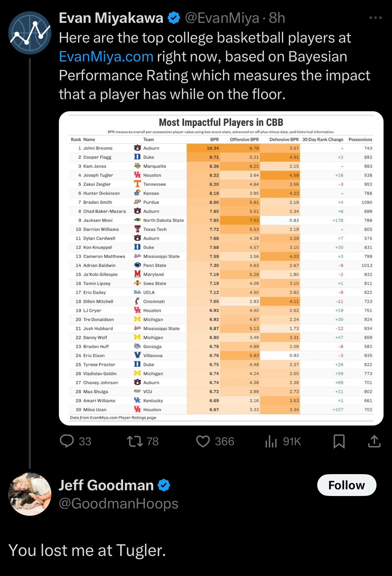This screenshot has width=392, height=576.
Task: View tweet analytics showing 91K views
Action: pyautogui.click(x=271, y=441)
